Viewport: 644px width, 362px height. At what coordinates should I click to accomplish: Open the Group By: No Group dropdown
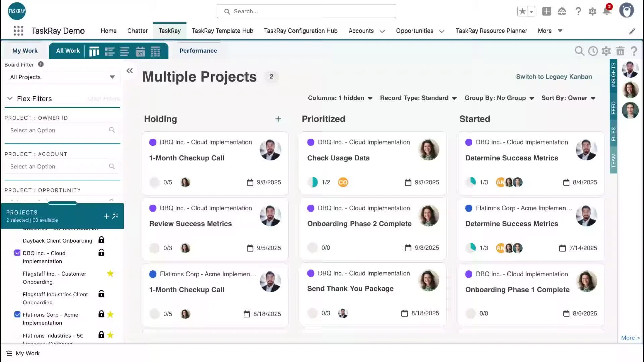(x=499, y=98)
